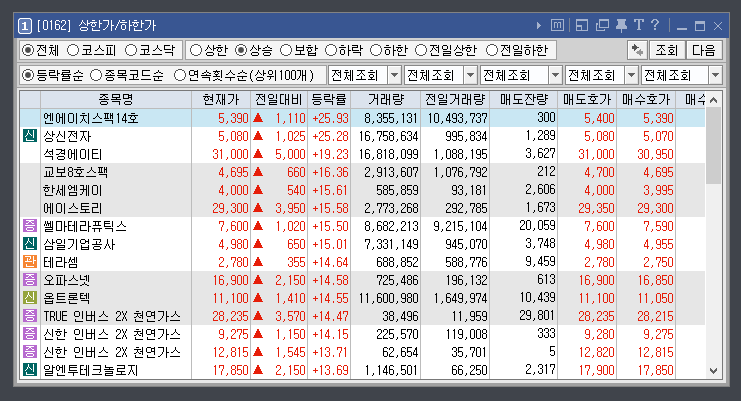
Task: Open the fifth 전체조회 dropdown
Action: click(x=682, y=75)
